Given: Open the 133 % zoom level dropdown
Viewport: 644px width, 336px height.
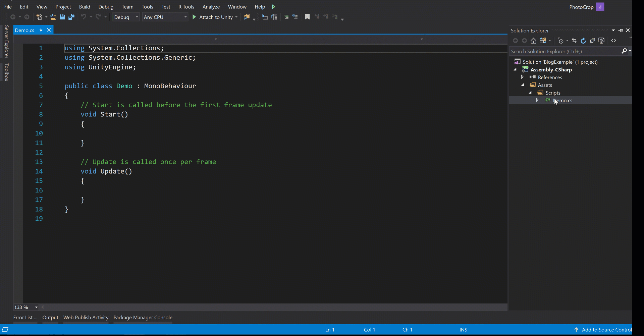Looking at the screenshot, I should [36, 307].
